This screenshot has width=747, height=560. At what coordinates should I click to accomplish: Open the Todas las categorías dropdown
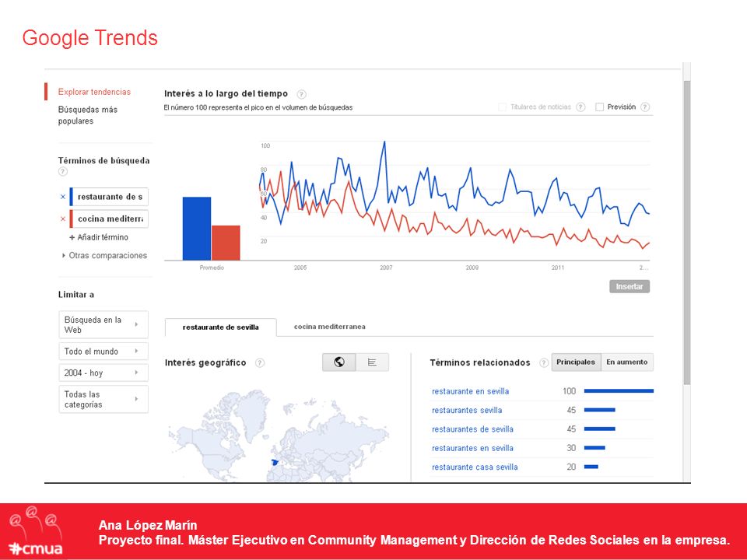[103, 399]
